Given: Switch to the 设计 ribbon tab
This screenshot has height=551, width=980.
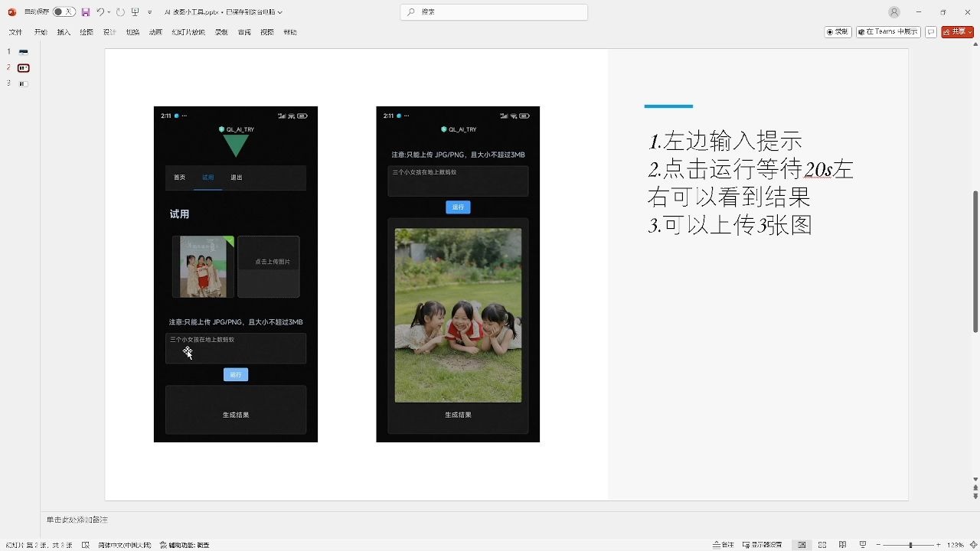Looking at the screenshot, I should pos(109,32).
